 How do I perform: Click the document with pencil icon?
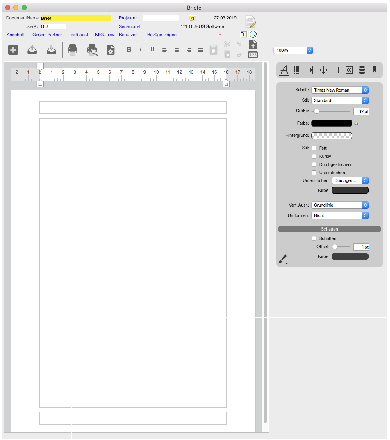pyautogui.click(x=251, y=22)
